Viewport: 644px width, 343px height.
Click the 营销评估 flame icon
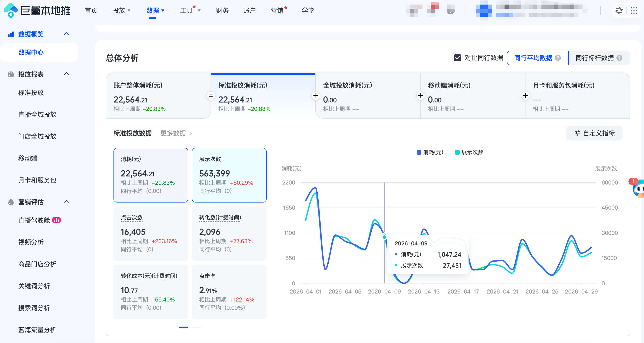coord(11,202)
